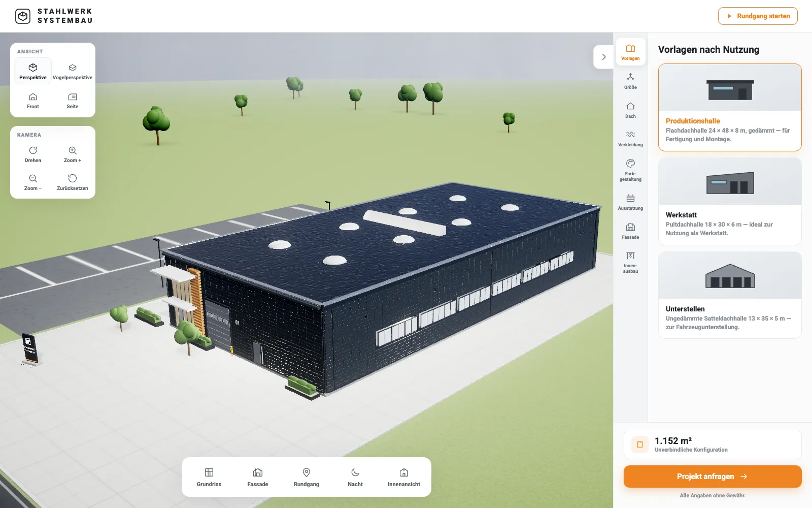Show the Front view

click(x=33, y=101)
